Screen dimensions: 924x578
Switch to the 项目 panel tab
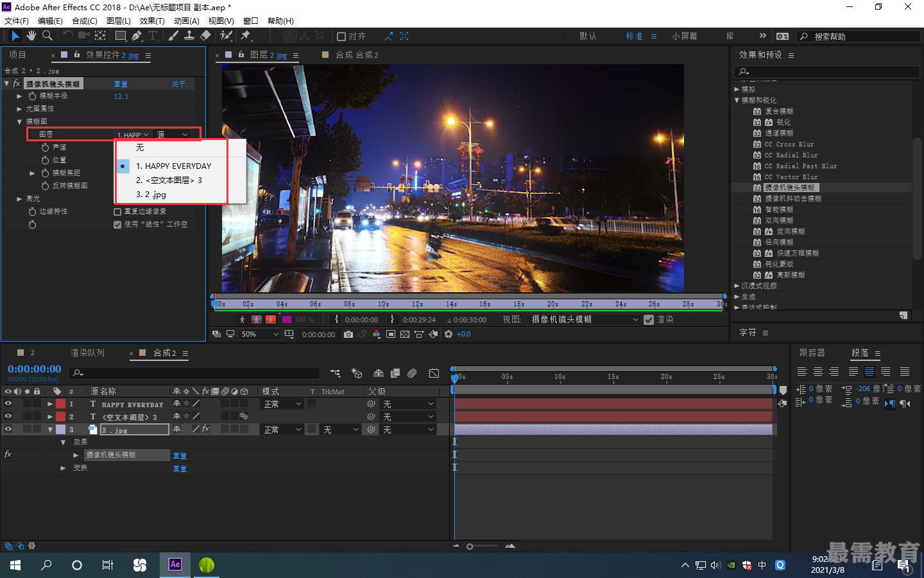coord(17,55)
